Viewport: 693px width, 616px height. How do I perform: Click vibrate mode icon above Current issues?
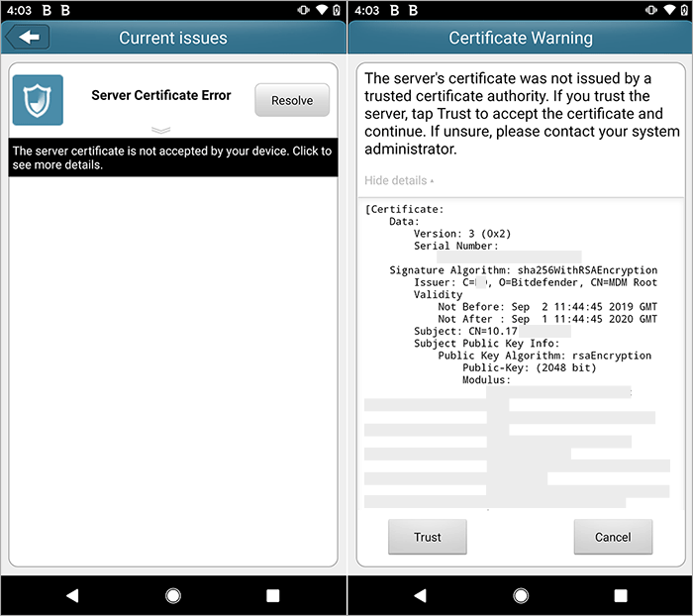(303, 10)
